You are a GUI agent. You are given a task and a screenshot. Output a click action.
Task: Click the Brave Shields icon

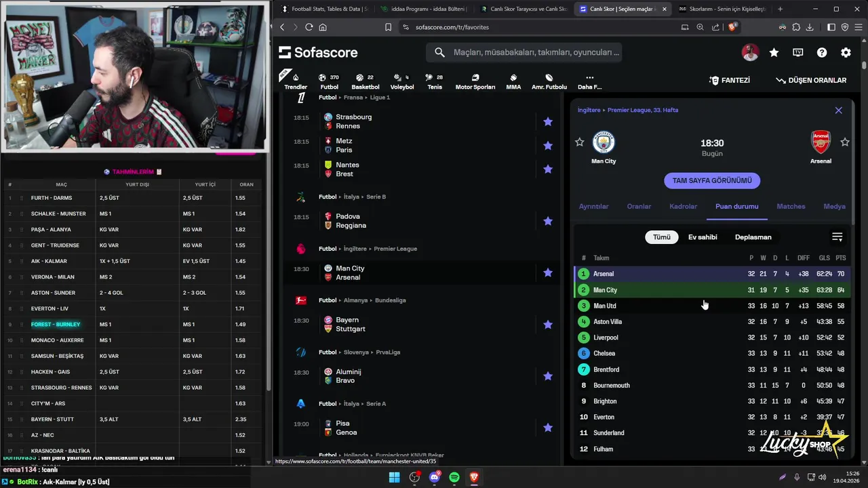click(732, 27)
